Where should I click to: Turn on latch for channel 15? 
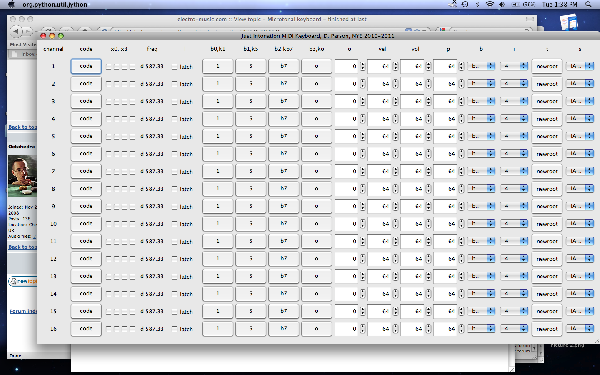point(174,311)
